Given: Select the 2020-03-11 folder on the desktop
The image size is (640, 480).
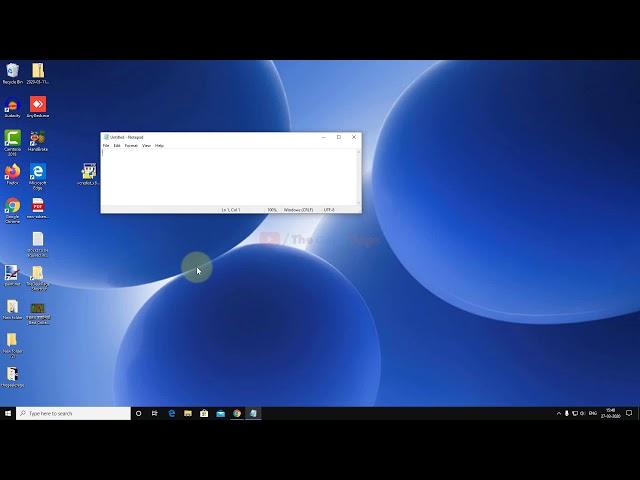Looking at the screenshot, I should coord(38,73).
